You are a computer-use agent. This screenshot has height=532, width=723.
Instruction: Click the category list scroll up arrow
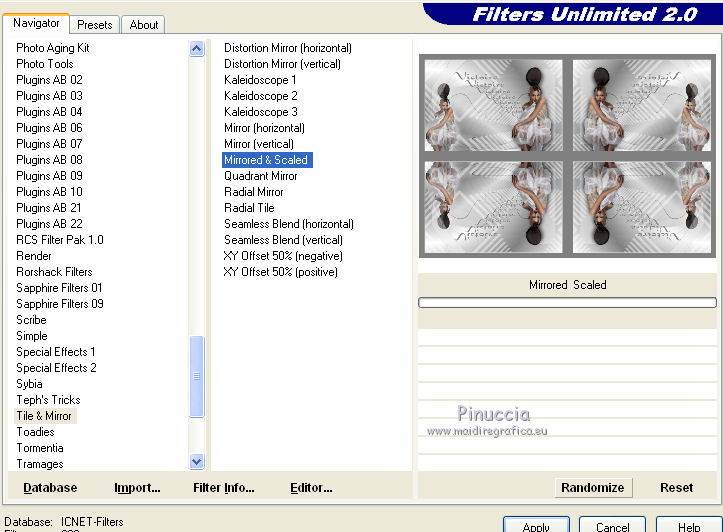tap(197, 48)
